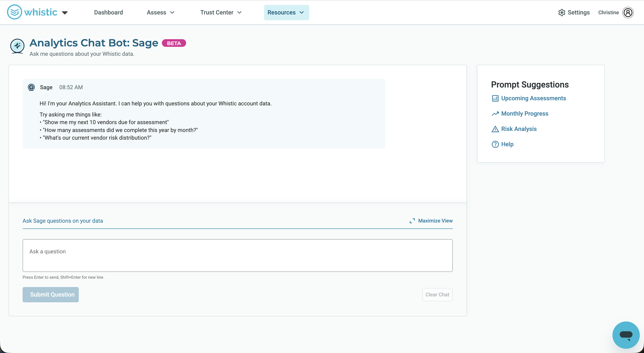Click the Maximize View expand icon
The width and height of the screenshot is (644, 353).
412,221
